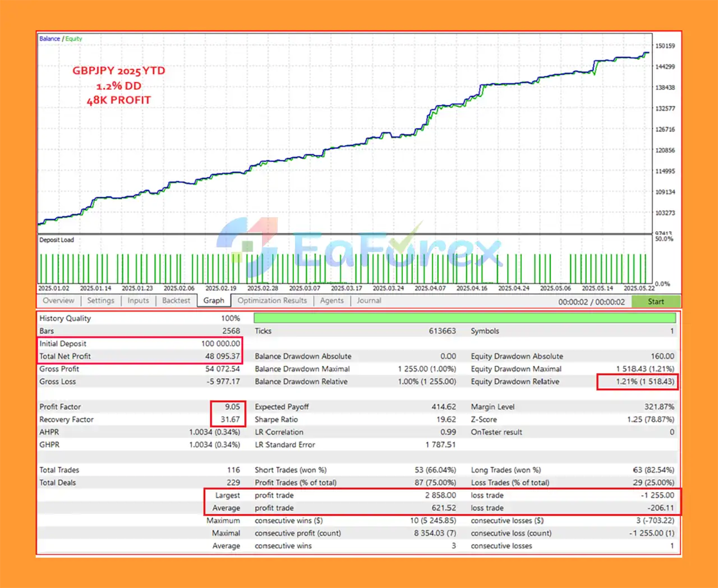The height and width of the screenshot is (588, 718).
Task: Click the Deposit Load chart label
Action: tap(56, 240)
